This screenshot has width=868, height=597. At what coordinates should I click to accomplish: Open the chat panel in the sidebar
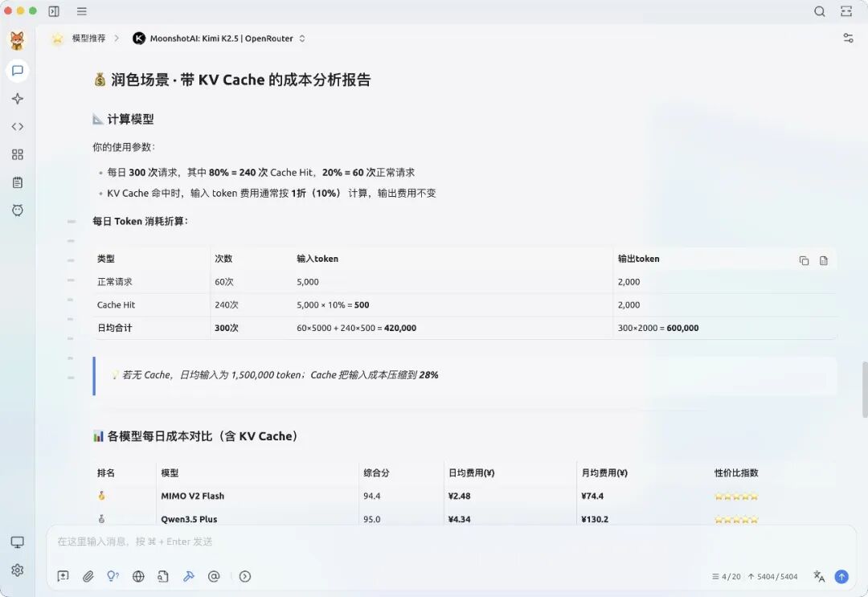click(17, 71)
